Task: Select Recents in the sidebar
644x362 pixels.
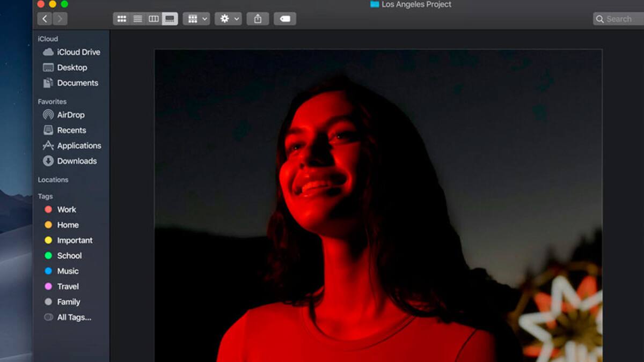Action: (x=71, y=130)
